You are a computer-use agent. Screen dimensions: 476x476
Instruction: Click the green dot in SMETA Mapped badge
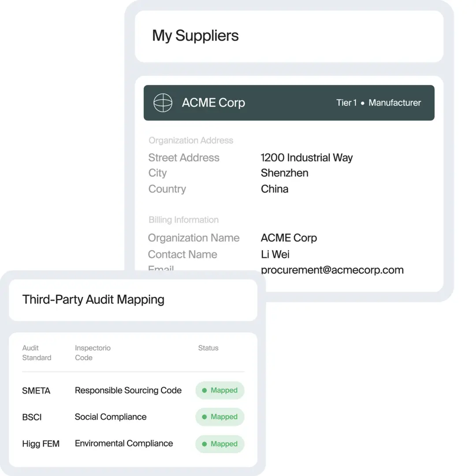coord(205,390)
